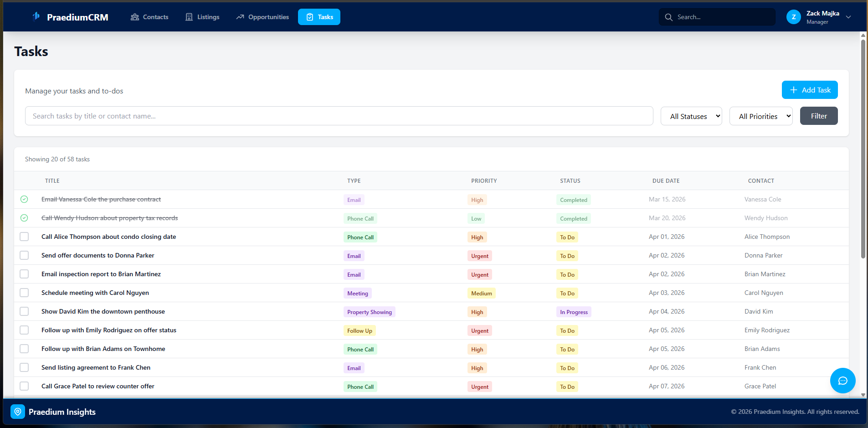Uncheck completed Vanessa Cole email task
Screen dimensions: 868x428
pyautogui.click(x=24, y=199)
